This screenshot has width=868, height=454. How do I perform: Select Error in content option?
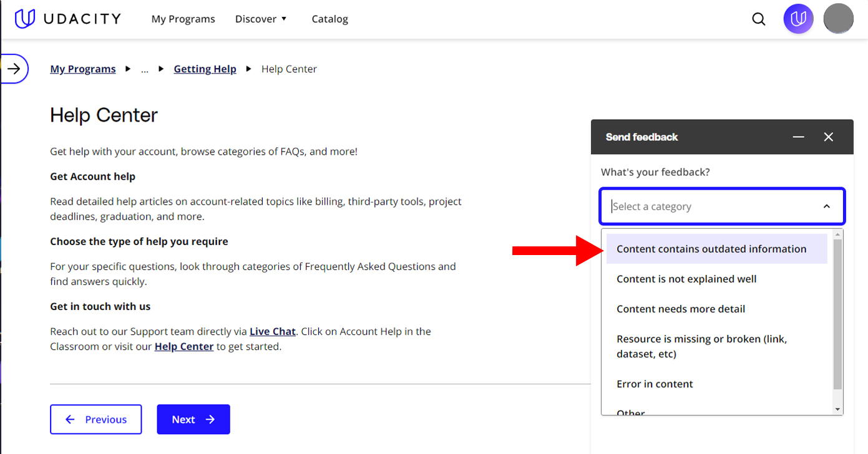pyautogui.click(x=717, y=384)
